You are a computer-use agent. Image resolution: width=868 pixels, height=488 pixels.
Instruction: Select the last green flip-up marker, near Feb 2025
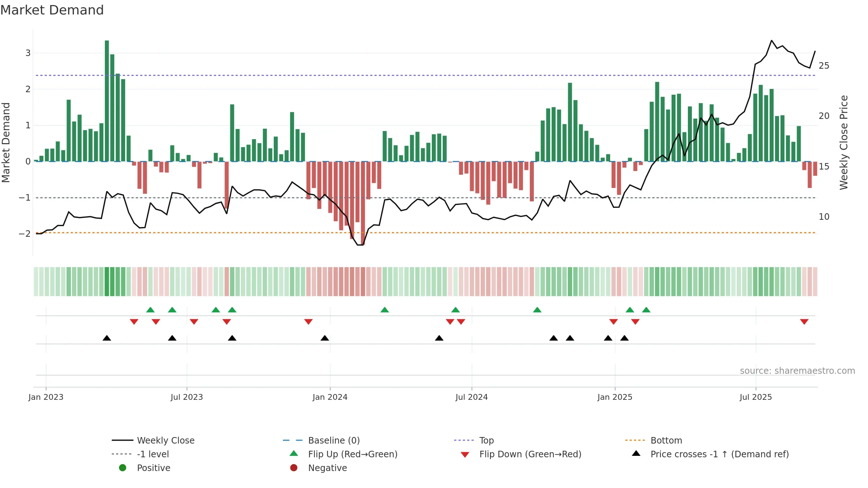click(646, 310)
